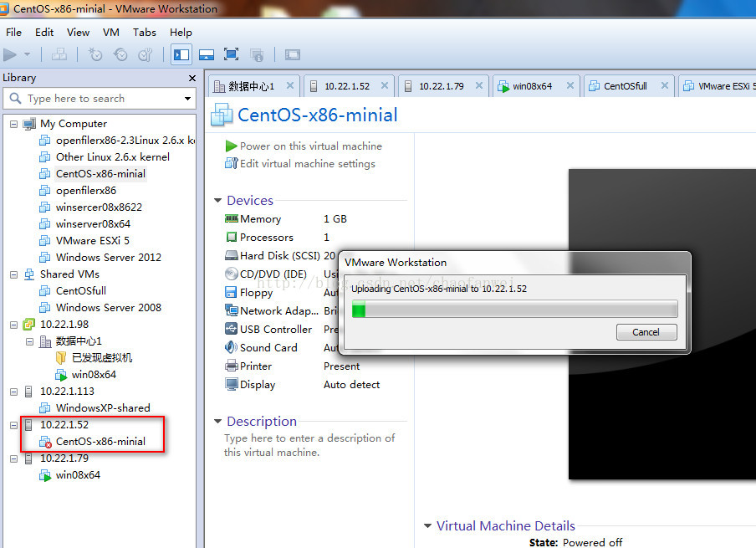Click the Unity mode toolbar icon
This screenshot has height=548, width=756.
click(x=257, y=55)
